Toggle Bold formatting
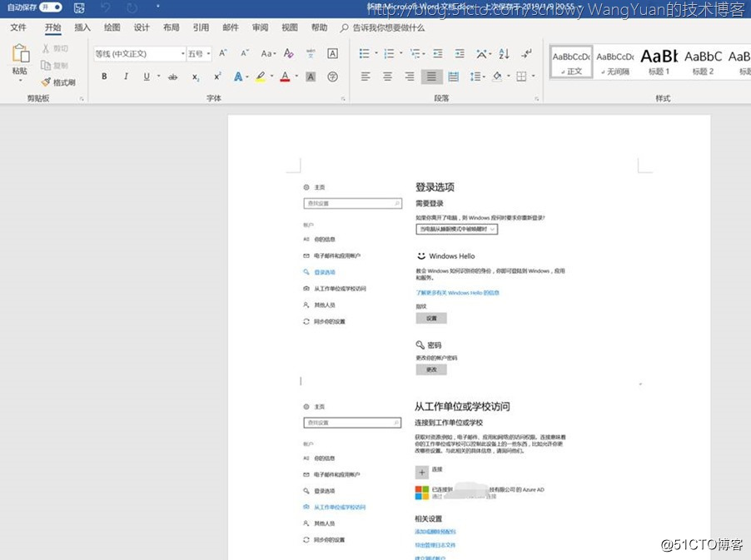Screen dimensions: 751x560 104,77
